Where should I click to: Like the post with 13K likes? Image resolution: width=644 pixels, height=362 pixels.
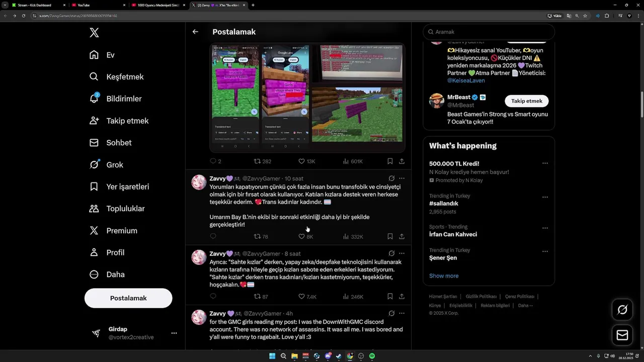click(x=306, y=161)
